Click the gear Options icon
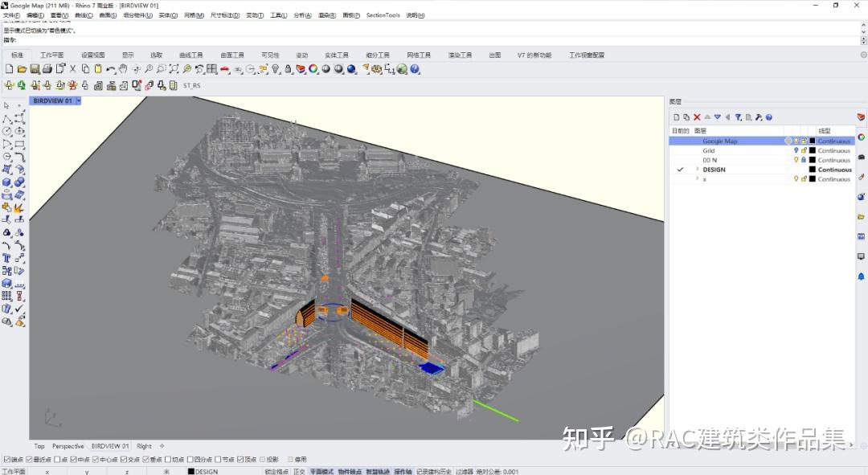 [377, 69]
